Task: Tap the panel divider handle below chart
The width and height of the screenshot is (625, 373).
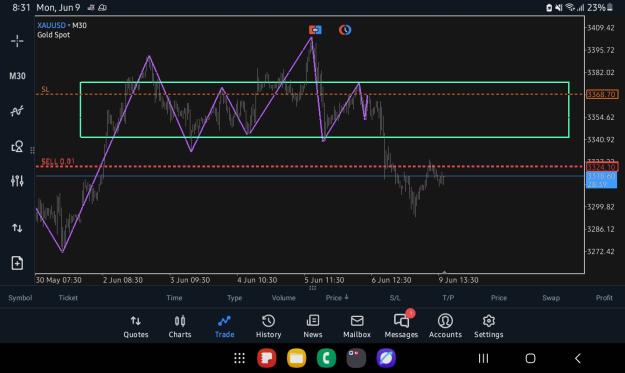Action: click(x=312, y=288)
